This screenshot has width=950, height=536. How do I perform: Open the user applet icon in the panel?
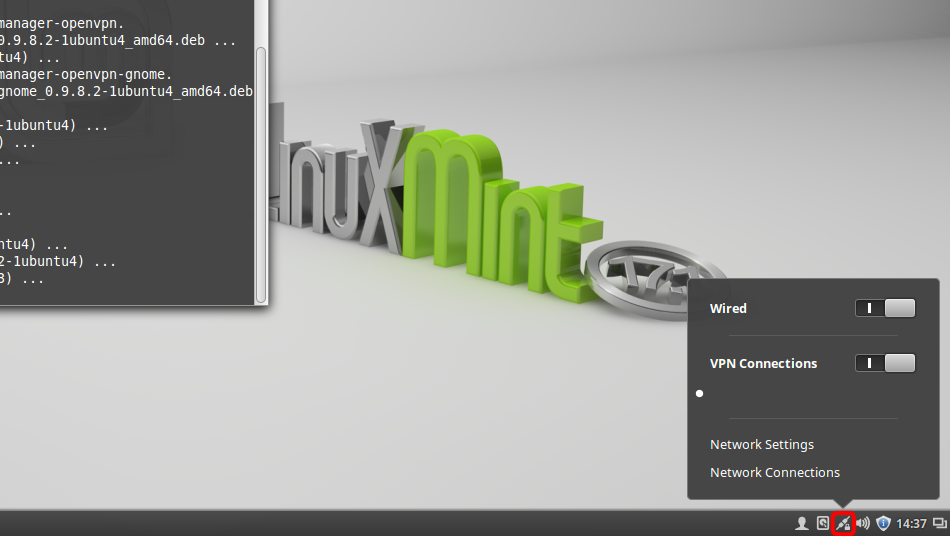coord(801,523)
